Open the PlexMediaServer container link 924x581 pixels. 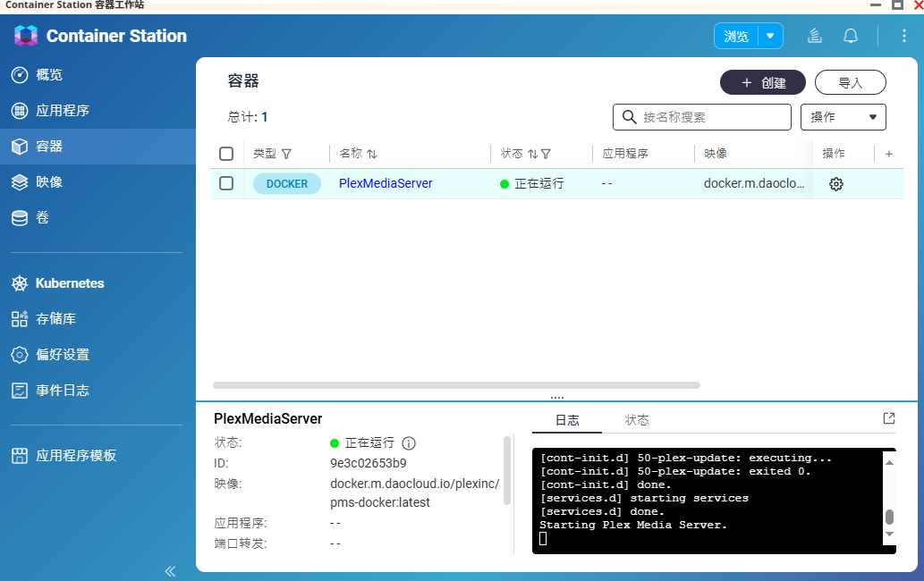click(x=386, y=183)
